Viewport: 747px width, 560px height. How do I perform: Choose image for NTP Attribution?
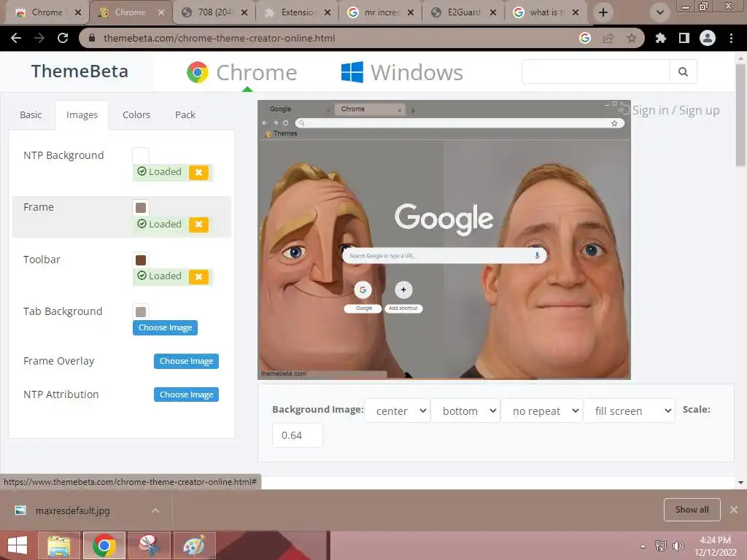[186, 394]
